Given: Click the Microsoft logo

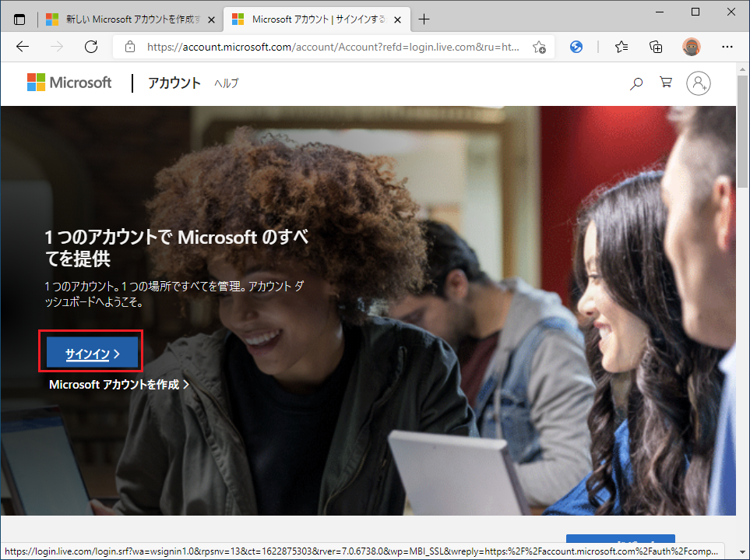Looking at the screenshot, I should coord(69,83).
